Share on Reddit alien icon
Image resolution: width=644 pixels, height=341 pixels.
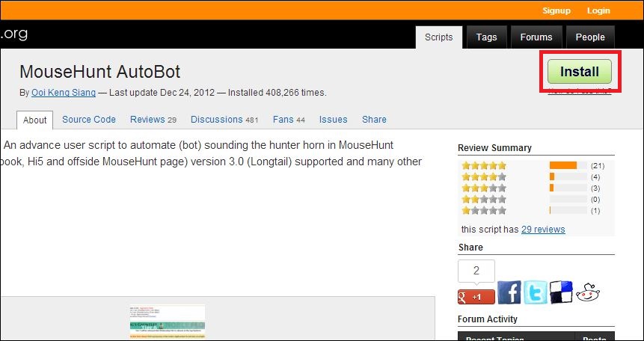pyautogui.click(x=588, y=293)
